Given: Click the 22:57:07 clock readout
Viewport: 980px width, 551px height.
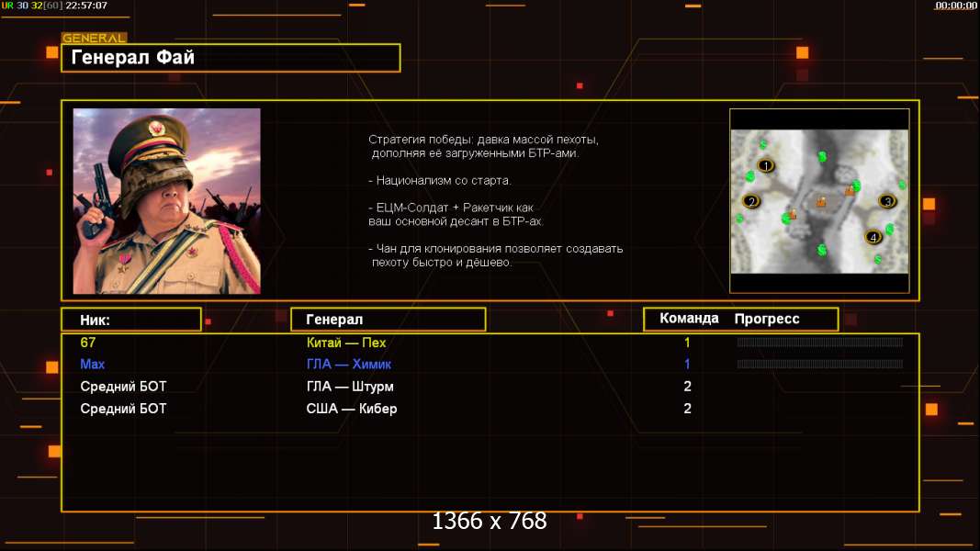Looking at the screenshot, I should point(86,6).
